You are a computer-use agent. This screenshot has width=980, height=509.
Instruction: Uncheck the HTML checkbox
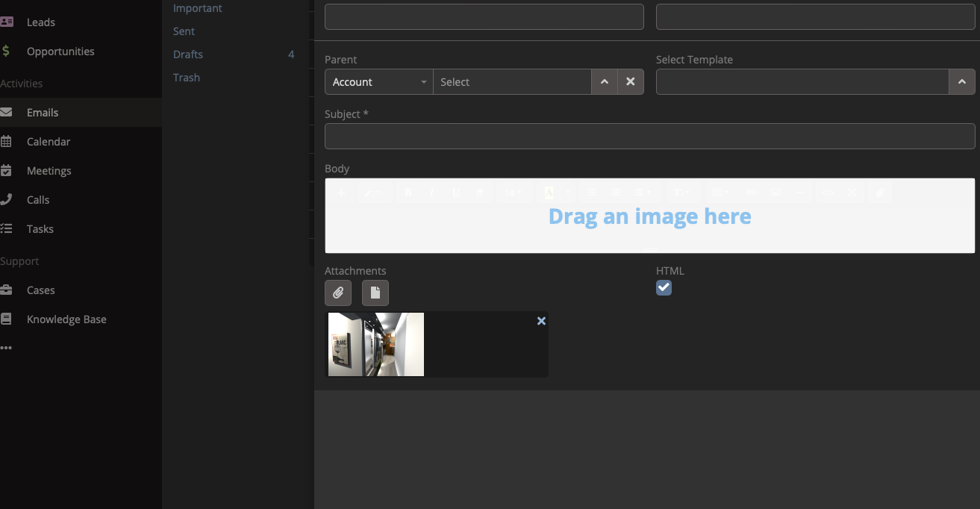click(x=664, y=287)
